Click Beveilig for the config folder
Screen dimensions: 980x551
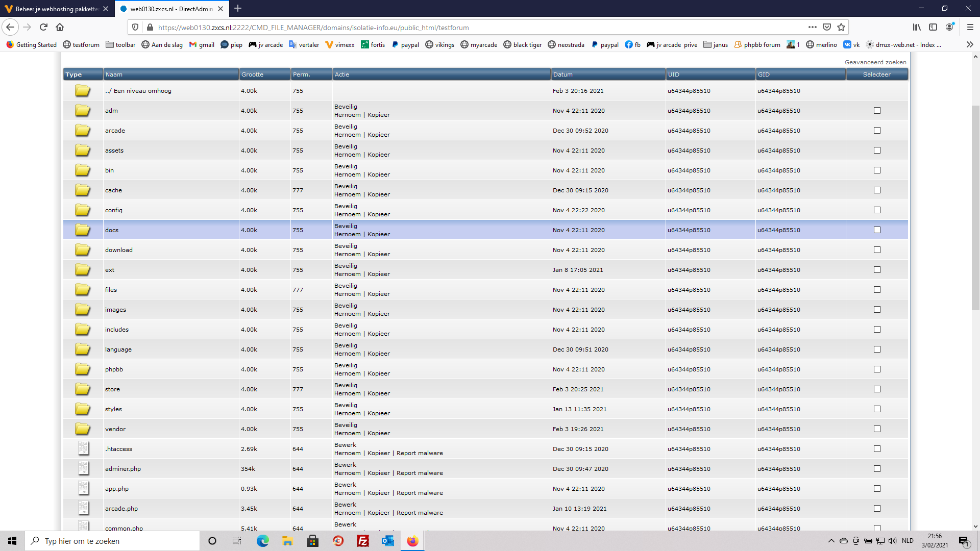coord(346,206)
